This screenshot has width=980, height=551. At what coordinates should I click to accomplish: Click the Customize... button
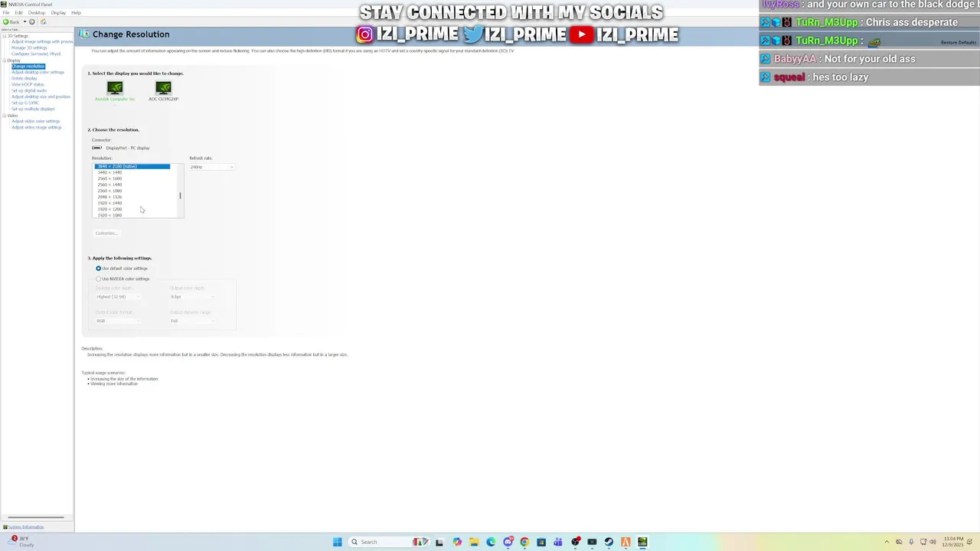(106, 233)
